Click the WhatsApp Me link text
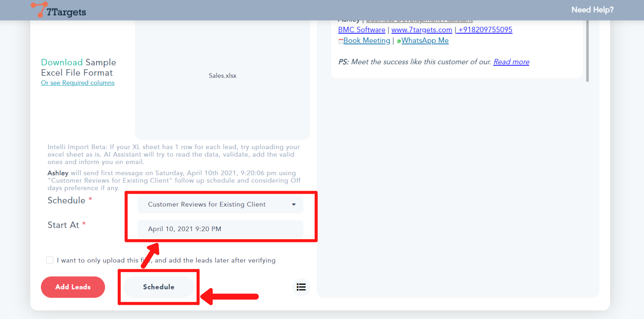 click(x=425, y=41)
